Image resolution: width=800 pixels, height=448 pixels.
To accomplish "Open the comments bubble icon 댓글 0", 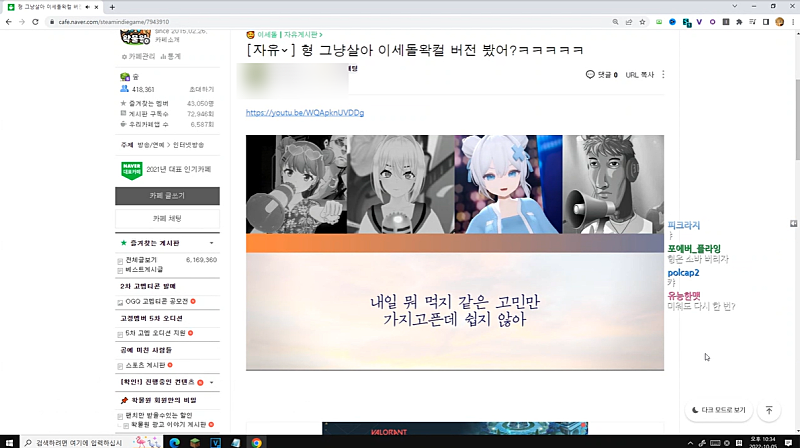I will [602, 74].
